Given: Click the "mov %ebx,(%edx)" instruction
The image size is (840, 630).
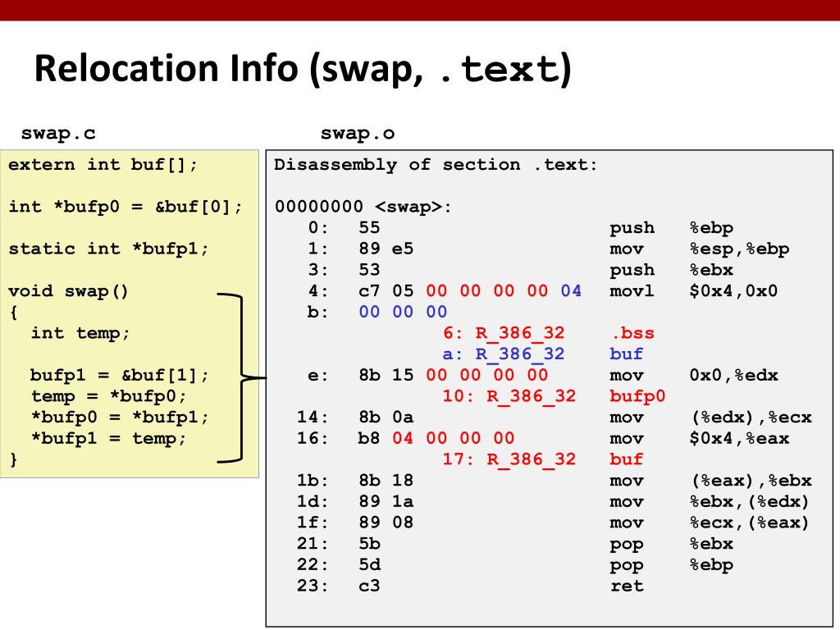Looking at the screenshot, I should click(x=710, y=501).
